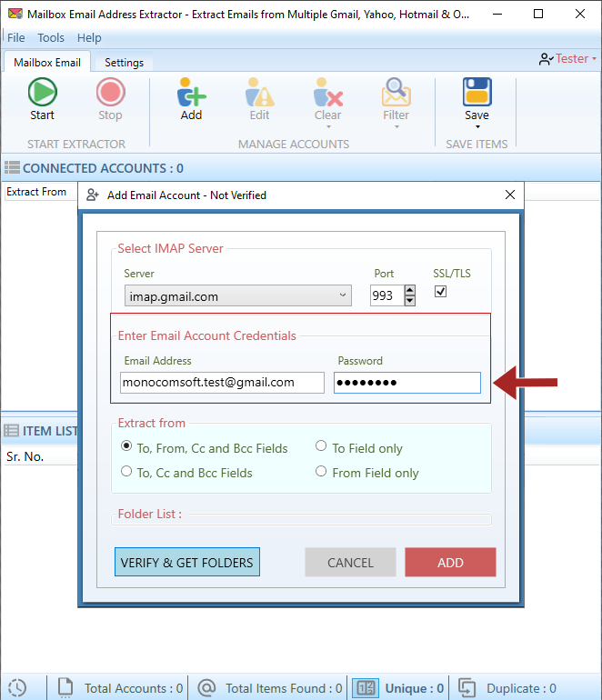Toggle the SSL/TLS checkbox
602x700 pixels.
[x=441, y=292]
